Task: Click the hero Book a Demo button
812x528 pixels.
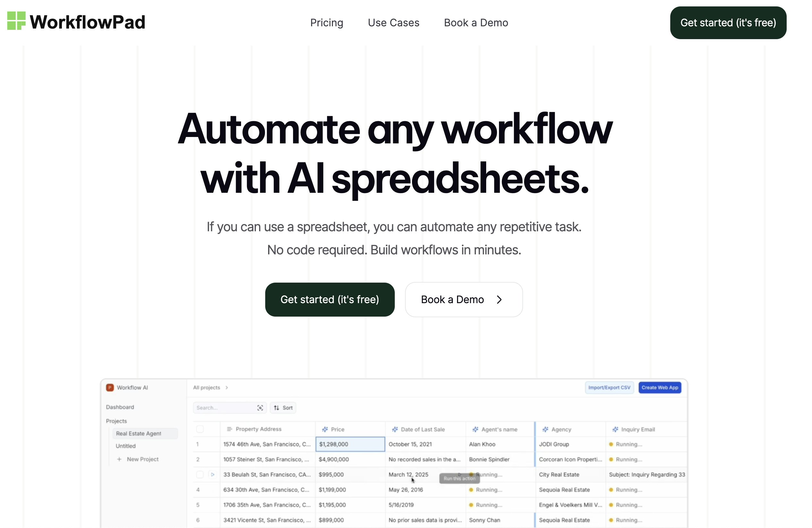Action: [x=464, y=299]
